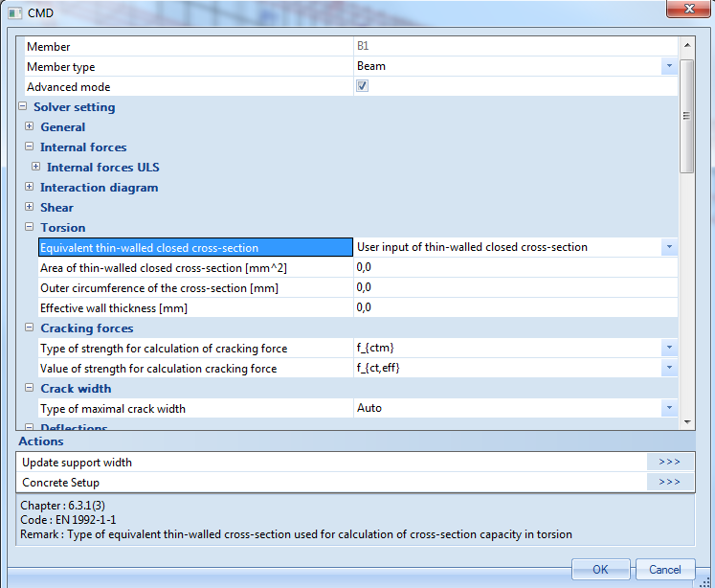Select Value of strength for cracking force label
The image size is (715, 588).
(x=158, y=368)
